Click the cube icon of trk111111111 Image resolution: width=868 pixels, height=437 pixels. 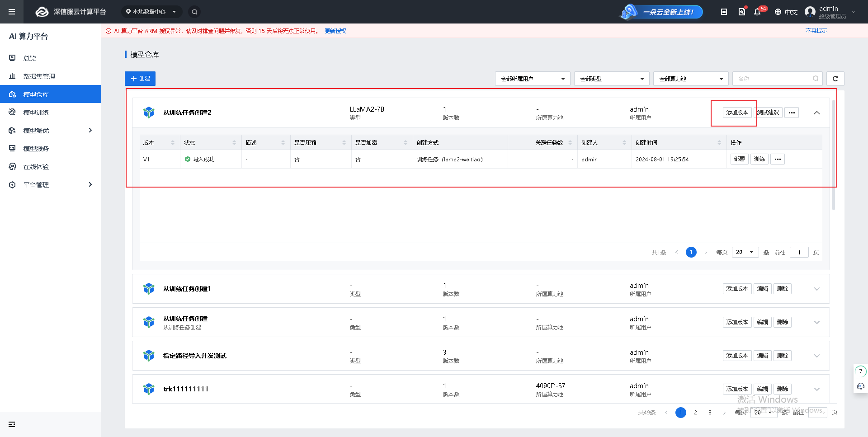(149, 389)
